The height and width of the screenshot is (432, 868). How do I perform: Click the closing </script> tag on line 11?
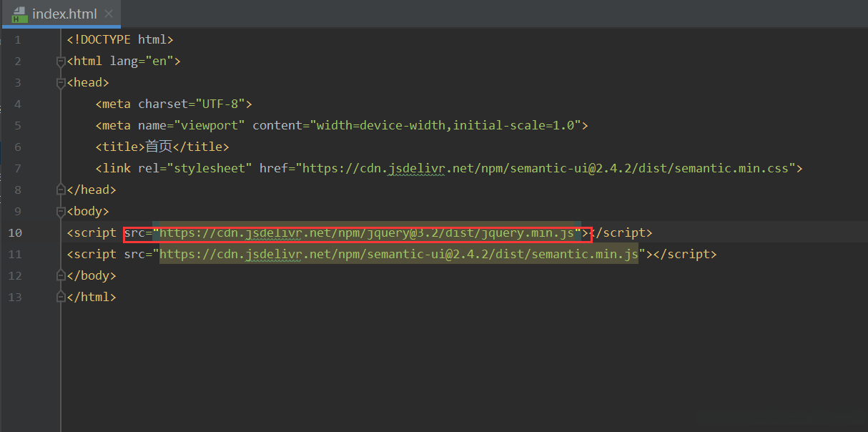(x=685, y=254)
